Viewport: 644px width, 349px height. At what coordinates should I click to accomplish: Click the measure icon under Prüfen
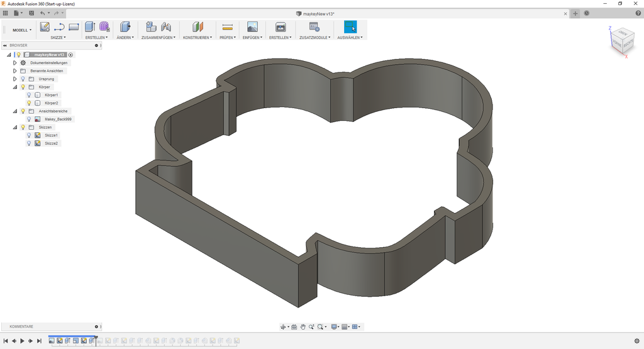[x=228, y=27]
